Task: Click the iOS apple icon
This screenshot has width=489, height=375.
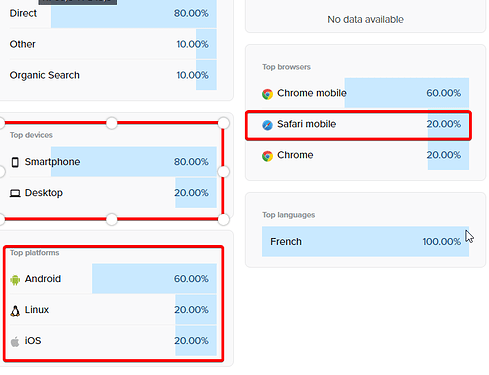Action: pyautogui.click(x=15, y=342)
